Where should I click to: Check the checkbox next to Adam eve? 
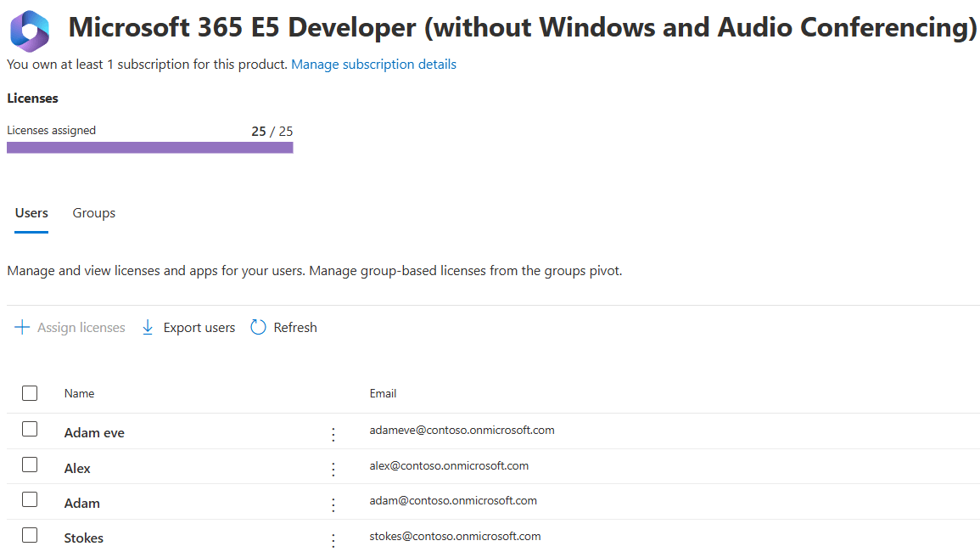click(30, 430)
